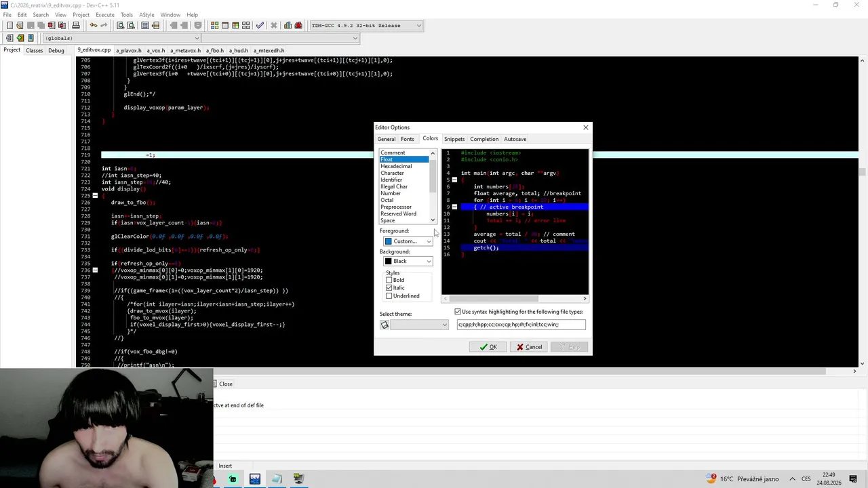Select Reserved Word in the element list
Screen dimensions: 868x488
click(404, 213)
